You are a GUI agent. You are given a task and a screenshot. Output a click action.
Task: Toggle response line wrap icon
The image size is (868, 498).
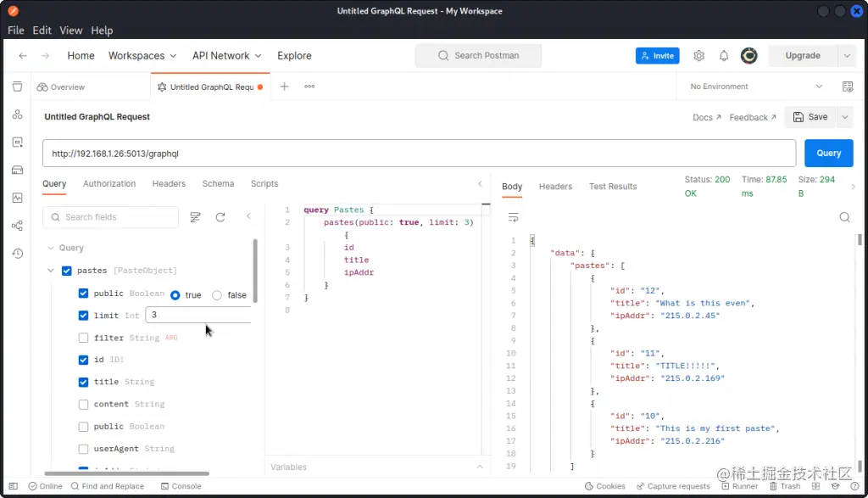(513, 217)
